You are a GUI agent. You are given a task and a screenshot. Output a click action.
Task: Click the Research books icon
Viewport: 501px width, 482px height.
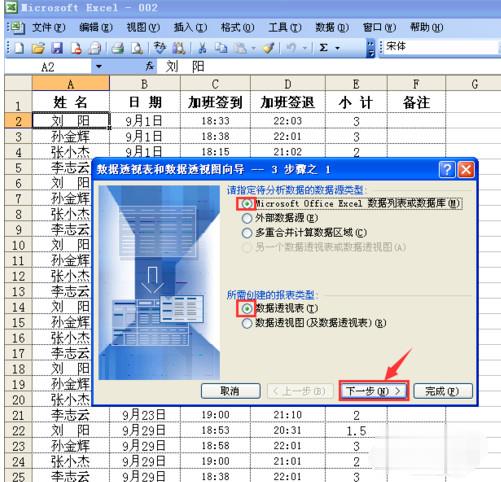179,48
